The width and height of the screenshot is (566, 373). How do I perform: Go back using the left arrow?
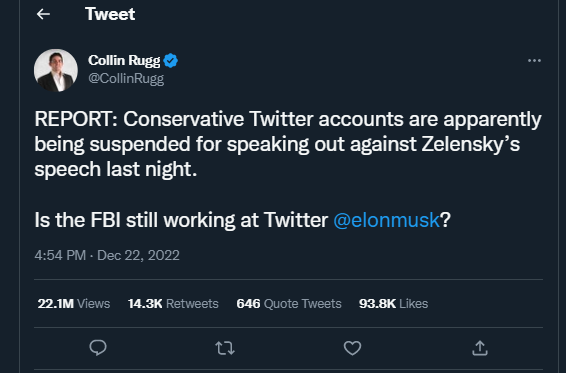43,14
